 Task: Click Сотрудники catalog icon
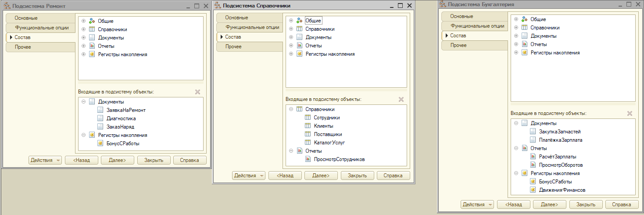click(x=308, y=118)
